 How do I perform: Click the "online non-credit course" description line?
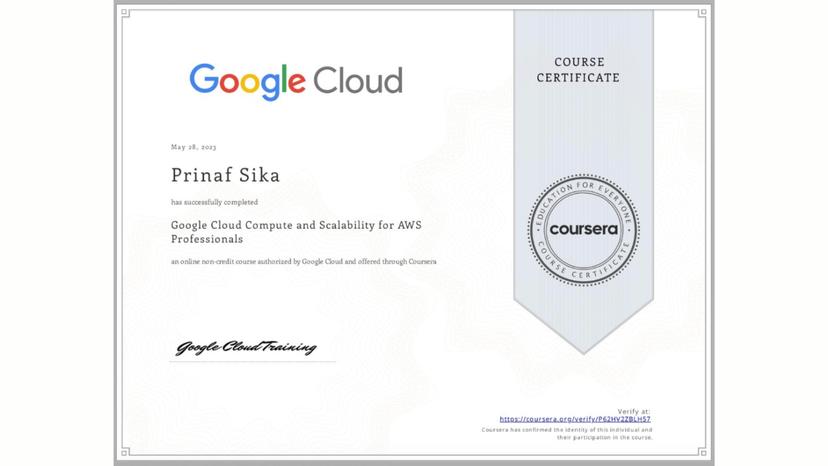pyautogui.click(x=303, y=261)
